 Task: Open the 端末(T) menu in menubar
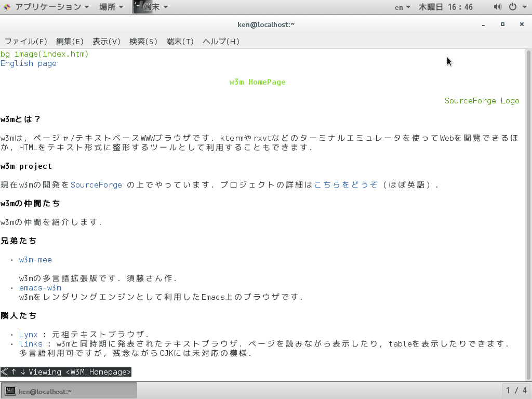coord(180,42)
